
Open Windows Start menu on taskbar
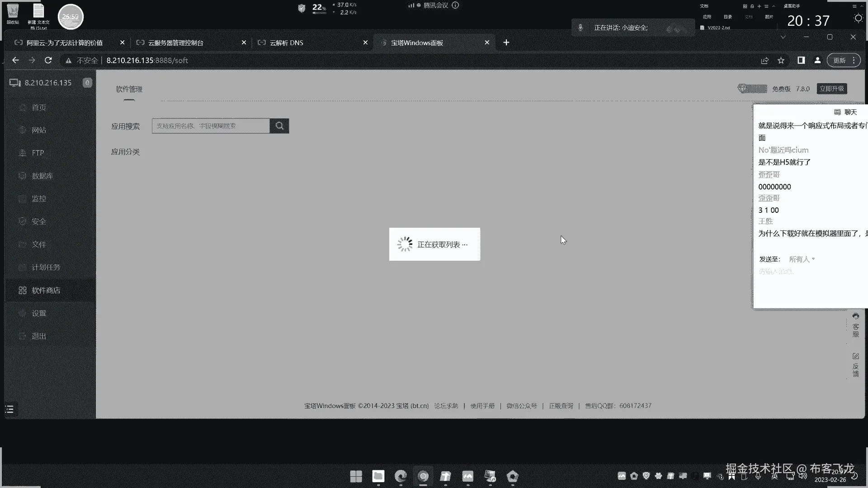click(356, 476)
